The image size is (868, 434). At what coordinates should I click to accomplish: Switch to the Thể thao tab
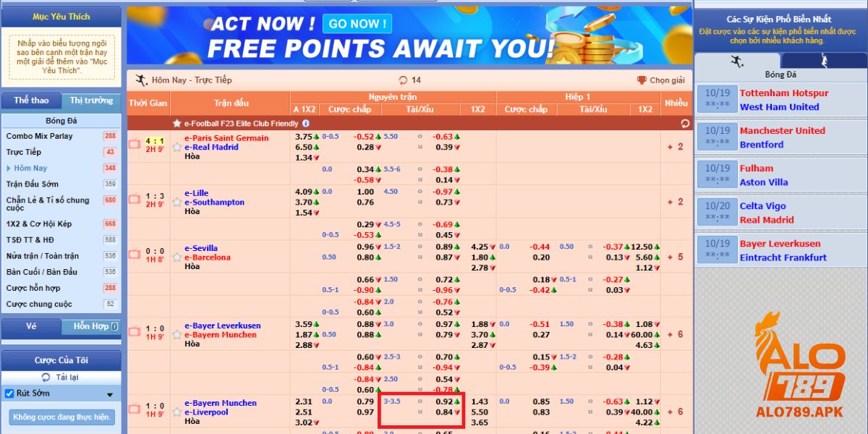pos(31,101)
